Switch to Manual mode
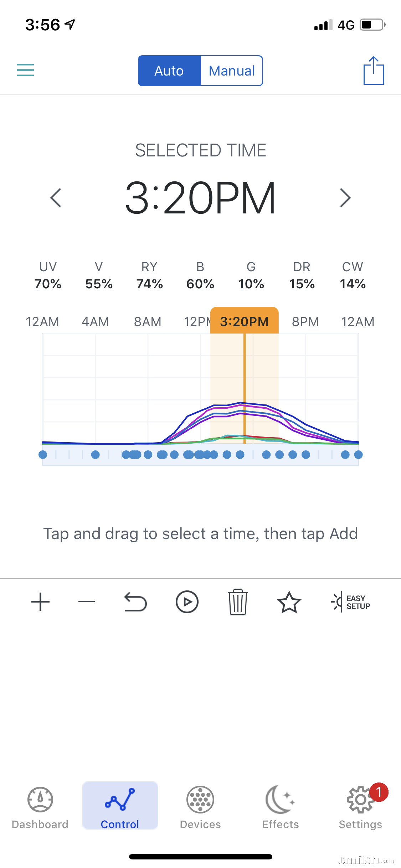Viewport: 401px width, 868px height. tap(232, 71)
